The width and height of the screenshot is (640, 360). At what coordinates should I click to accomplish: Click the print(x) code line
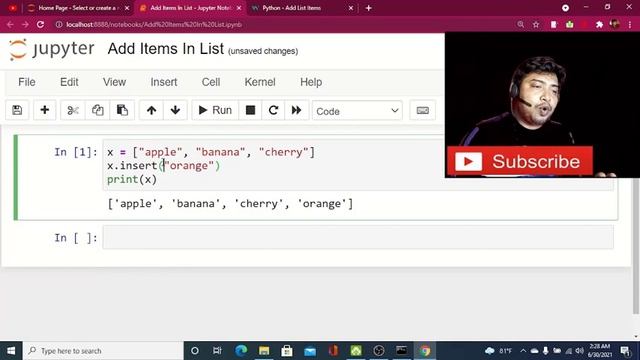click(132, 179)
